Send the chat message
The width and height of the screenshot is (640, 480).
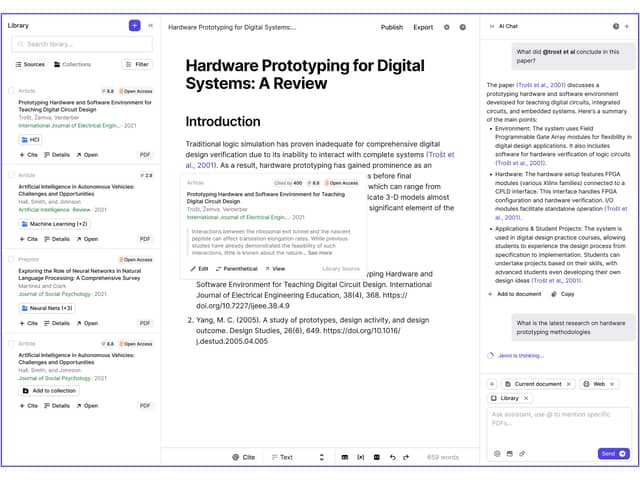point(613,453)
